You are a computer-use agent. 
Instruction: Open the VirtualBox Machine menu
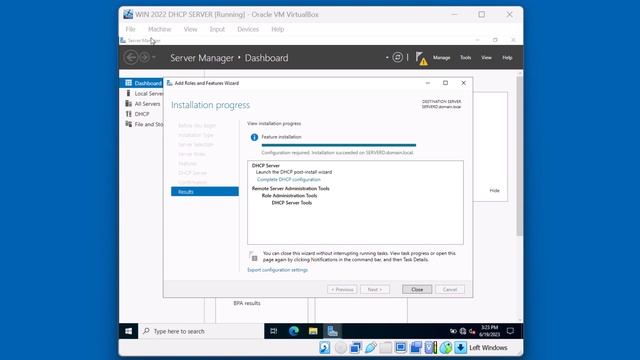point(160,29)
